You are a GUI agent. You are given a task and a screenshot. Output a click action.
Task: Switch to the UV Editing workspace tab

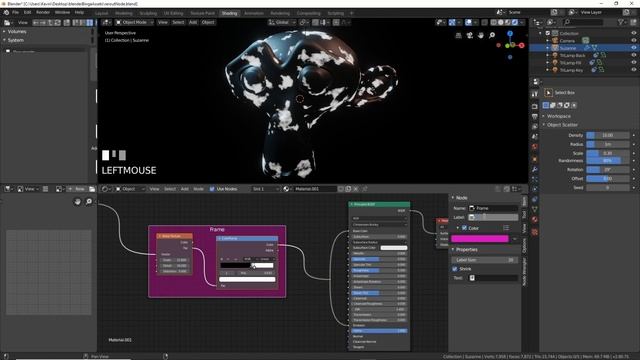173,13
